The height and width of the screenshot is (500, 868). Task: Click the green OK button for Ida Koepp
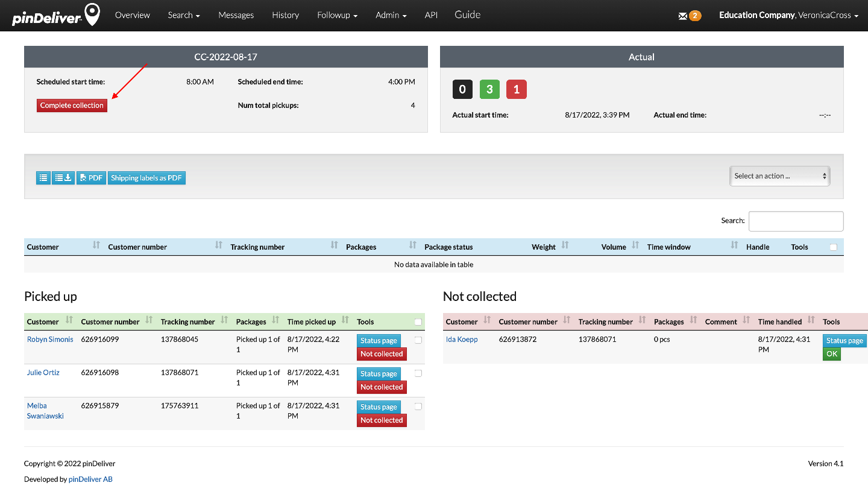point(832,354)
